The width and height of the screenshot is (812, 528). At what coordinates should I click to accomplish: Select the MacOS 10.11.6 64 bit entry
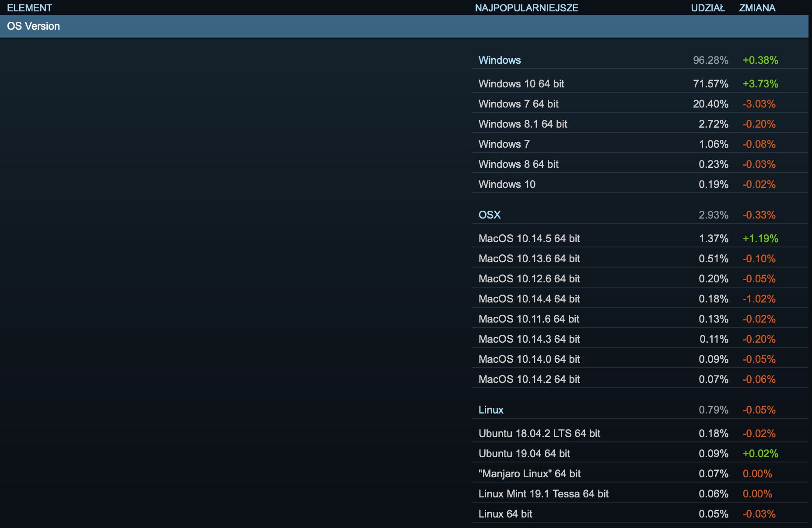(529, 319)
